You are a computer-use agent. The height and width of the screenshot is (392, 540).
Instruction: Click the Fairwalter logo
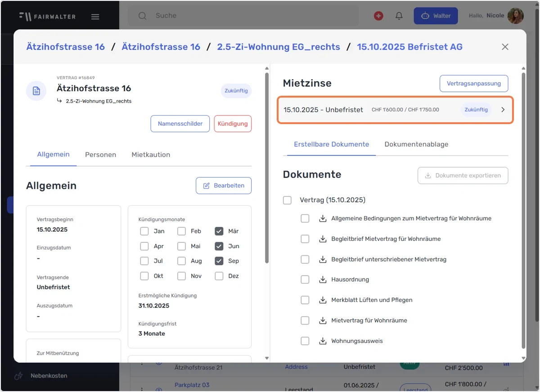[47, 17]
